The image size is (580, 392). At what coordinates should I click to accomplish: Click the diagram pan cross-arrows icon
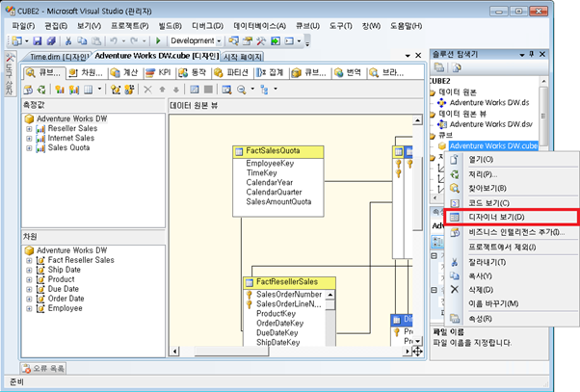(417, 351)
